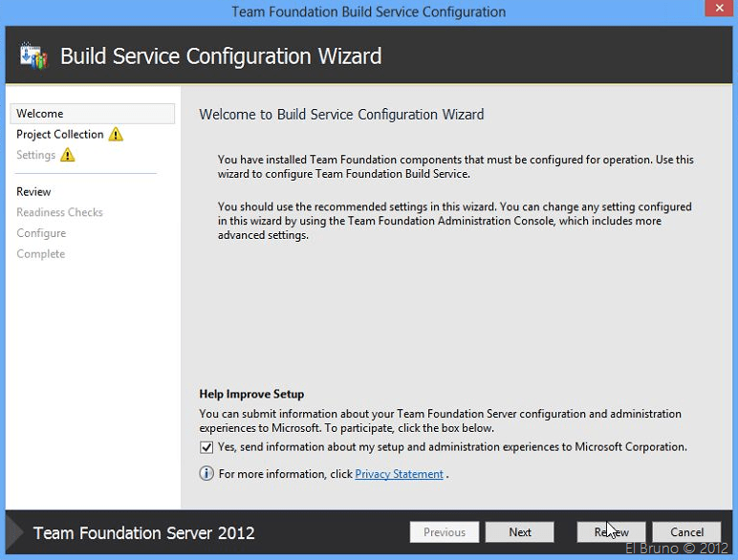Click the information icon near Privacy Statement
Viewport: 738px width, 560px height.
click(206, 474)
